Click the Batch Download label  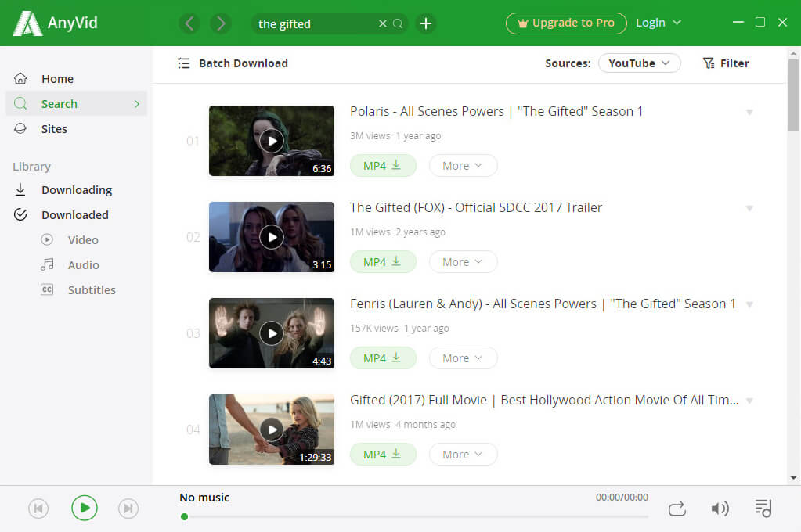(x=244, y=63)
